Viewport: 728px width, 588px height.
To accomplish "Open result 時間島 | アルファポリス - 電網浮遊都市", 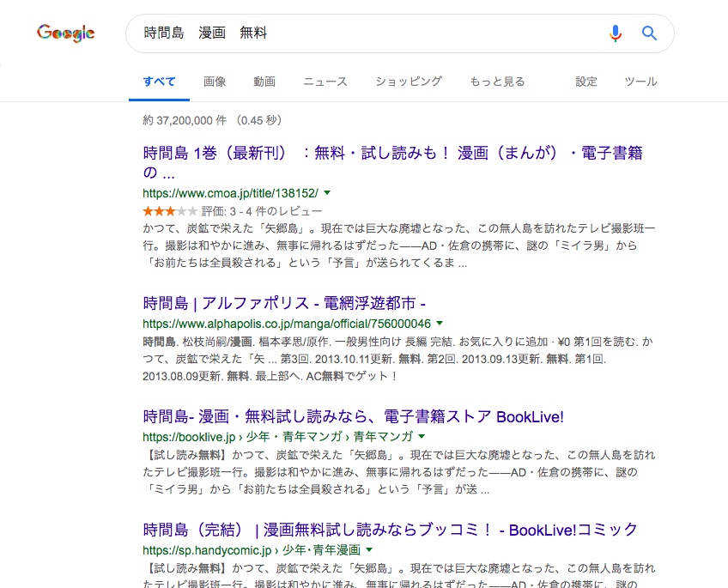I will pyautogui.click(x=284, y=303).
